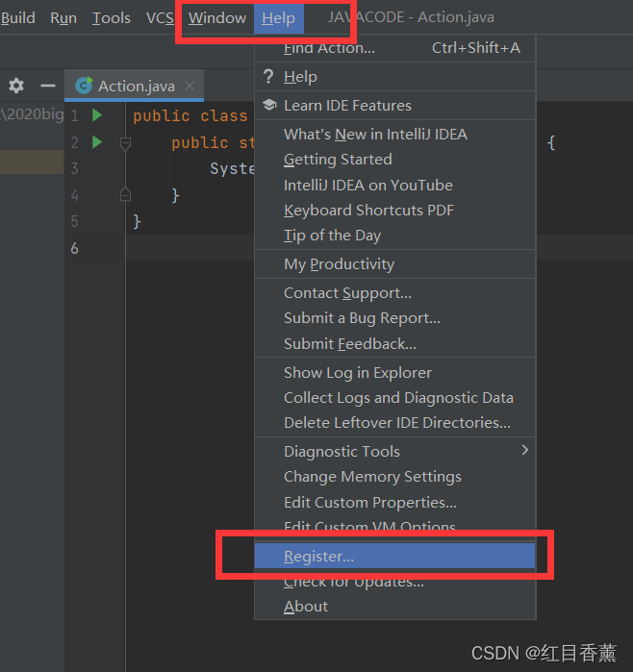The width and height of the screenshot is (633, 672).
Task: Open the Window menu
Action: (x=217, y=18)
